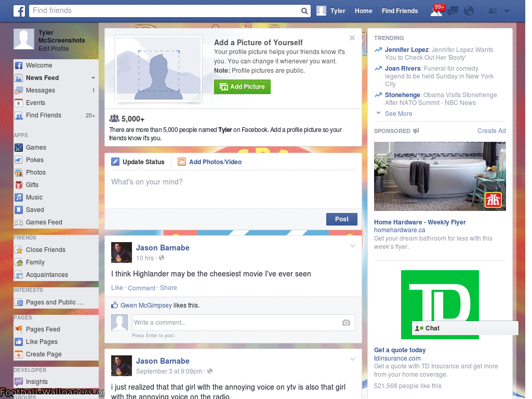Open Games Feed controller icon

(19, 222)
